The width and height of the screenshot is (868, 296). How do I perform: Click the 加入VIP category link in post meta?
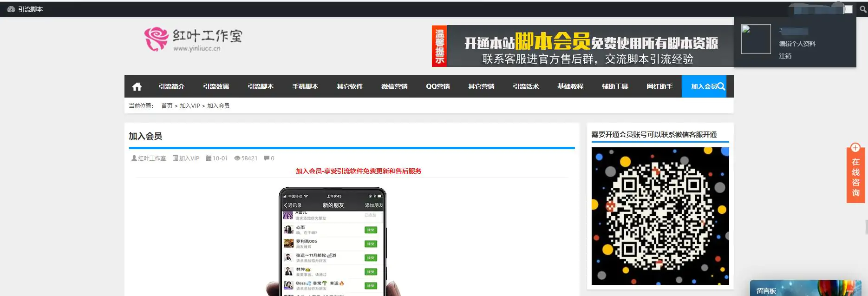coord(189,158)
